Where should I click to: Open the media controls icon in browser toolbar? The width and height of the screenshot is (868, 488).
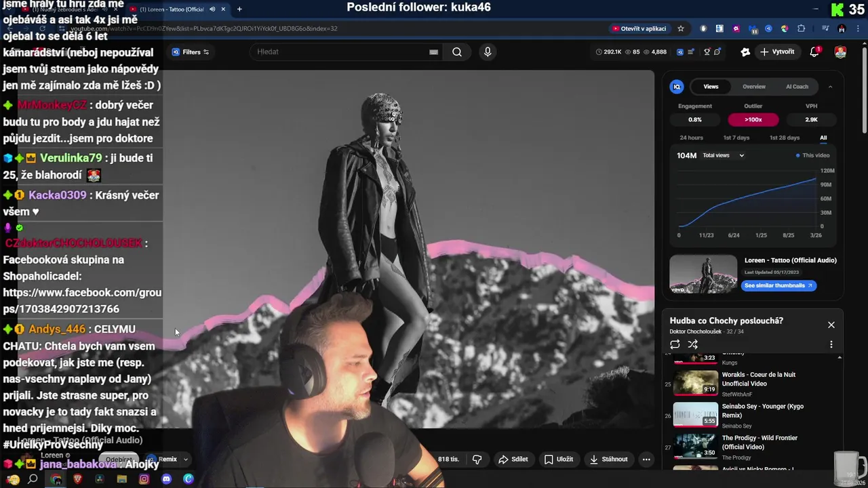coord(825,28)
